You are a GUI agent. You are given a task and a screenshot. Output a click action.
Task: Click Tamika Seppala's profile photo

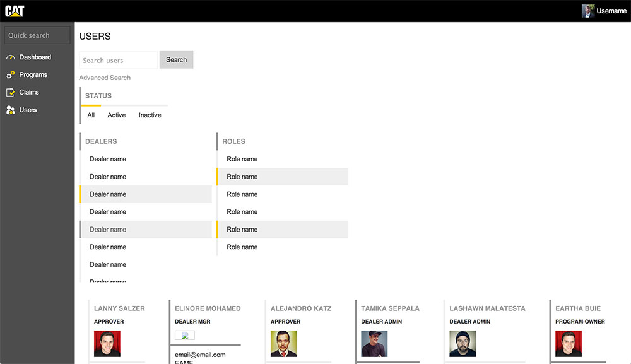(374, 344)
